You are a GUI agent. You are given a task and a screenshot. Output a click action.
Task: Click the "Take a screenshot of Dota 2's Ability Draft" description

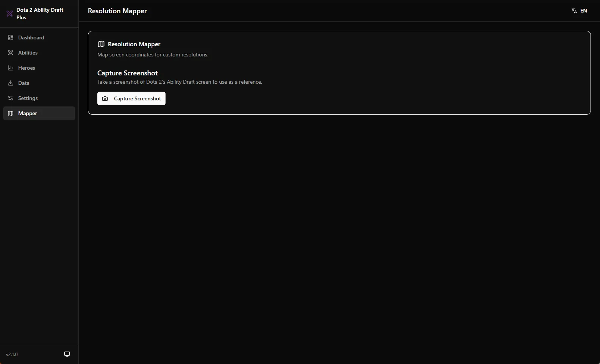point(180,82)
